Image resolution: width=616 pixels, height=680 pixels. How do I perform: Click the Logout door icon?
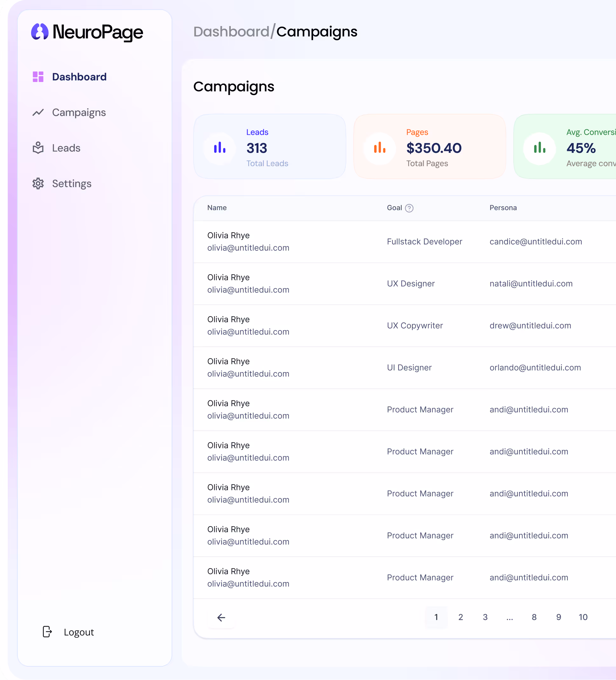47,632
